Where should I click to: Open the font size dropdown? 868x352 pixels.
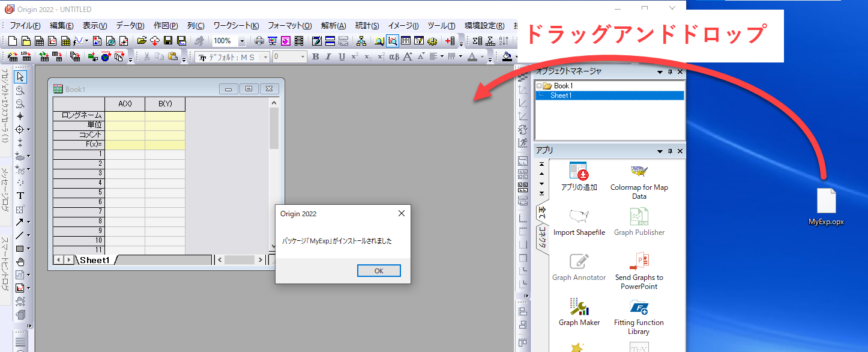[303, 56]
